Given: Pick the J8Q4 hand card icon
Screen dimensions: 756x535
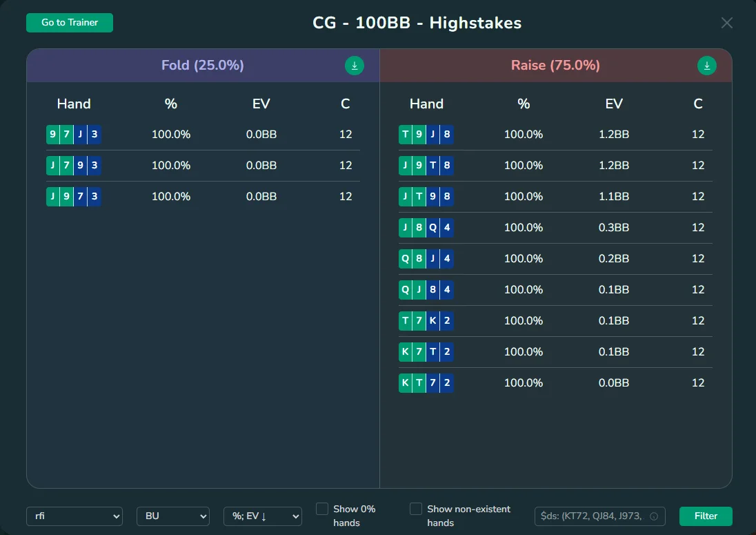Looking at the screenshot, I should click(426, 228).
